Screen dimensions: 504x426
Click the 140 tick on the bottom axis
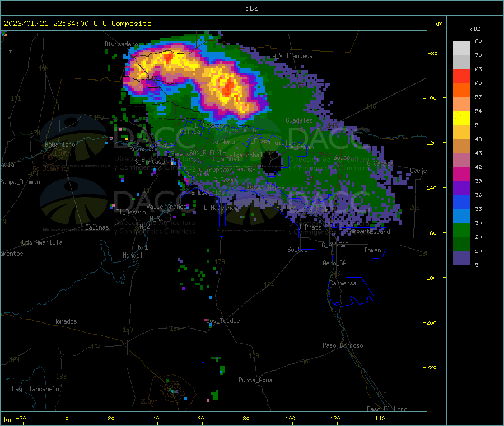pyautogui.click(x=380, y=418)
